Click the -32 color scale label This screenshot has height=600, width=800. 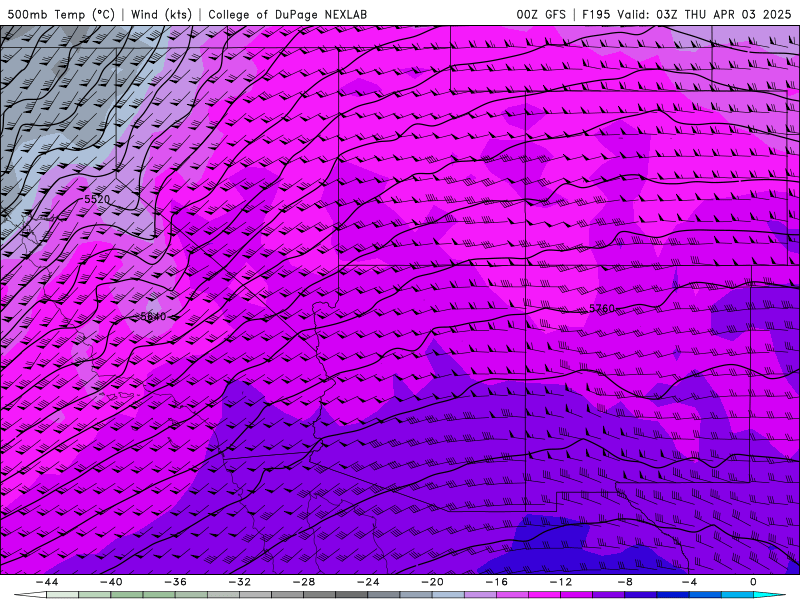239,582
